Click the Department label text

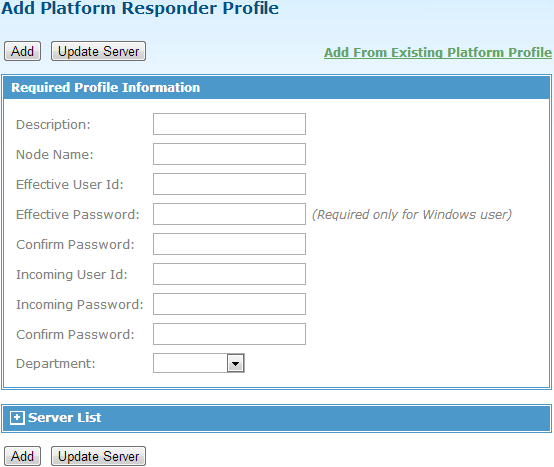[56, 364]
